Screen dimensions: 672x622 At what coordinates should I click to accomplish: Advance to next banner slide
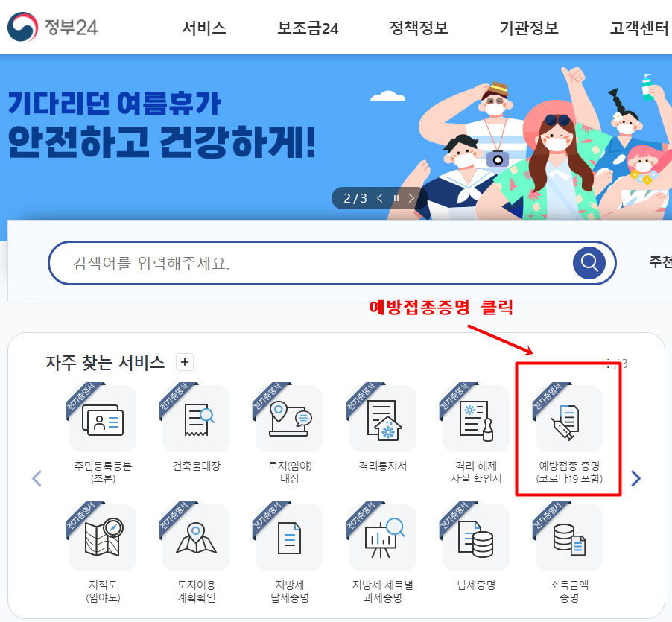411,198
